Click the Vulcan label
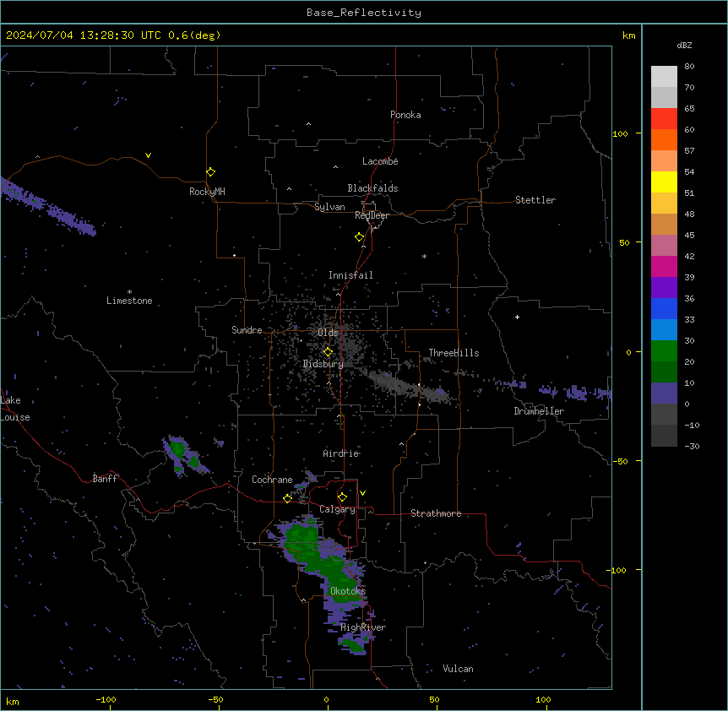The image size is (728, 711). tap(458, 669)
